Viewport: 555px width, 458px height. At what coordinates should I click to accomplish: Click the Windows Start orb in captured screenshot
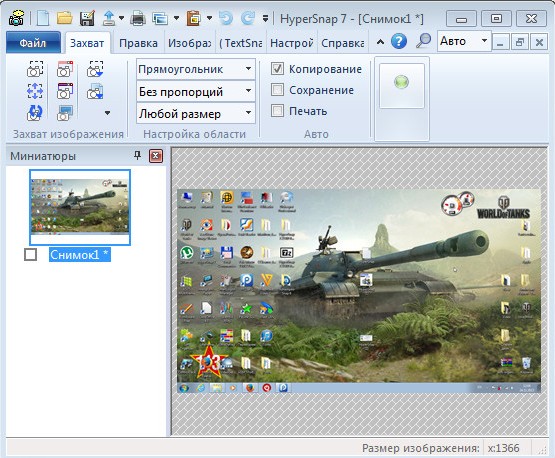point(183,388)
